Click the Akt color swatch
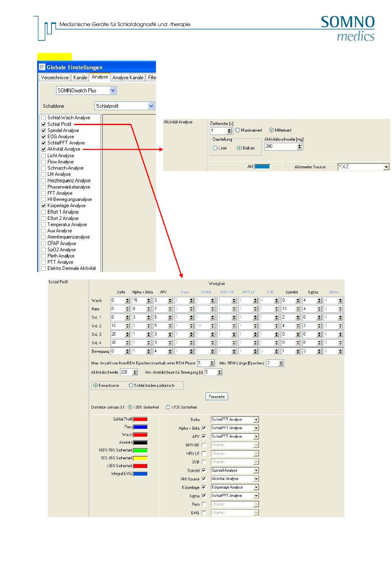 tap(262, 167)
